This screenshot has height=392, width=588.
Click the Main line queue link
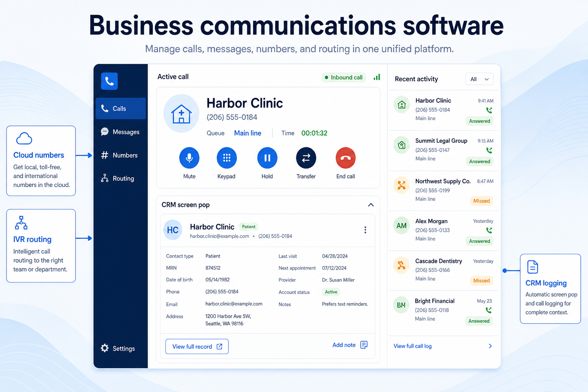click(248, 133)
